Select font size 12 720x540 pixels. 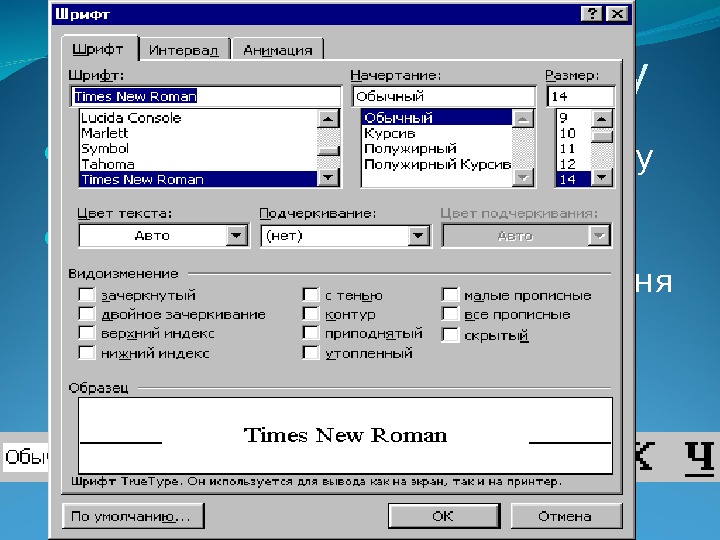[573, 164]
